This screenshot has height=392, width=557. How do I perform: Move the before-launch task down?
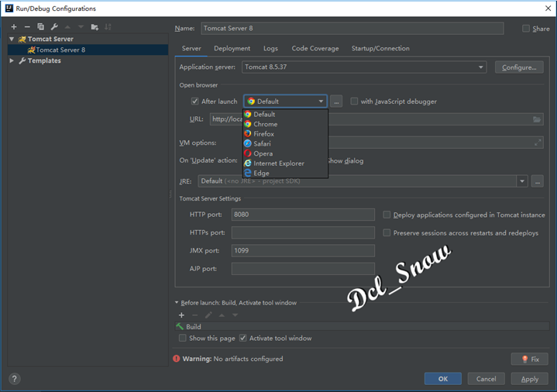236,315
